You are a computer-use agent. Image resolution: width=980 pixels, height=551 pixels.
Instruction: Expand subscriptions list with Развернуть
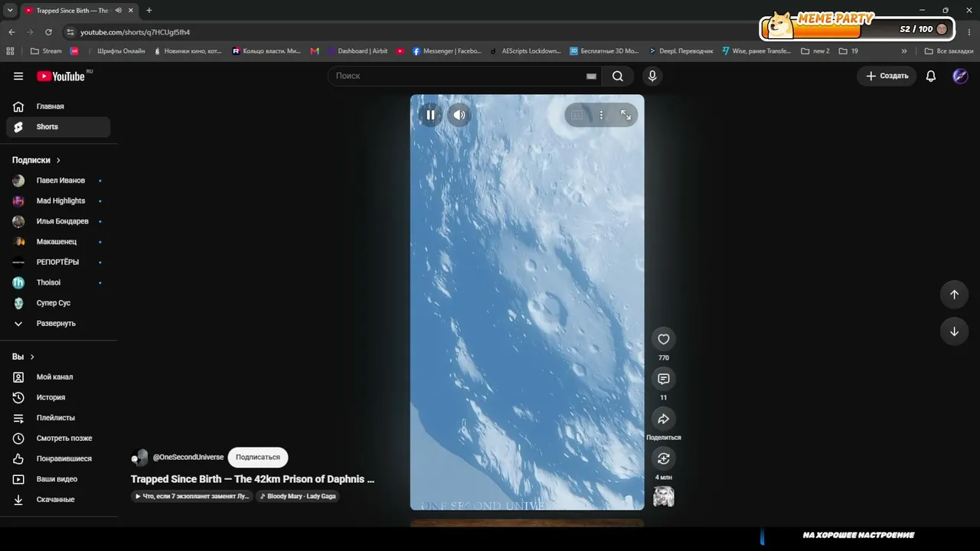(58, 323)
